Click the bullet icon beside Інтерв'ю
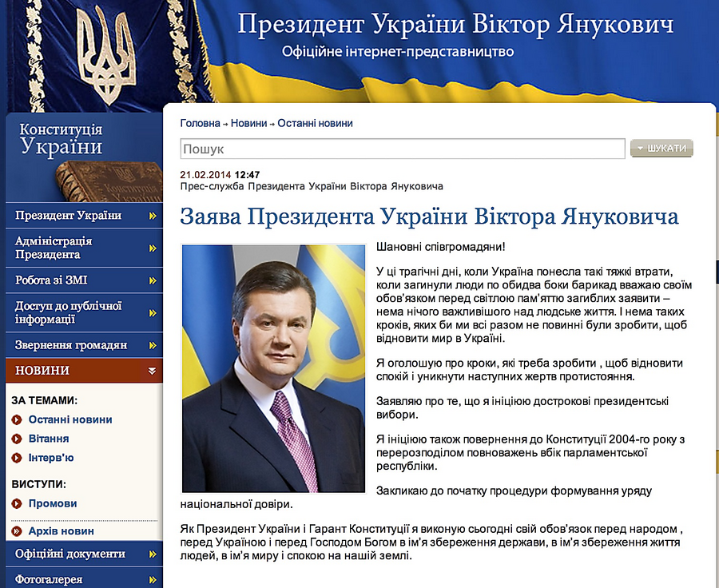The height and width of the screenshot is (588, 719). (17, 458)
